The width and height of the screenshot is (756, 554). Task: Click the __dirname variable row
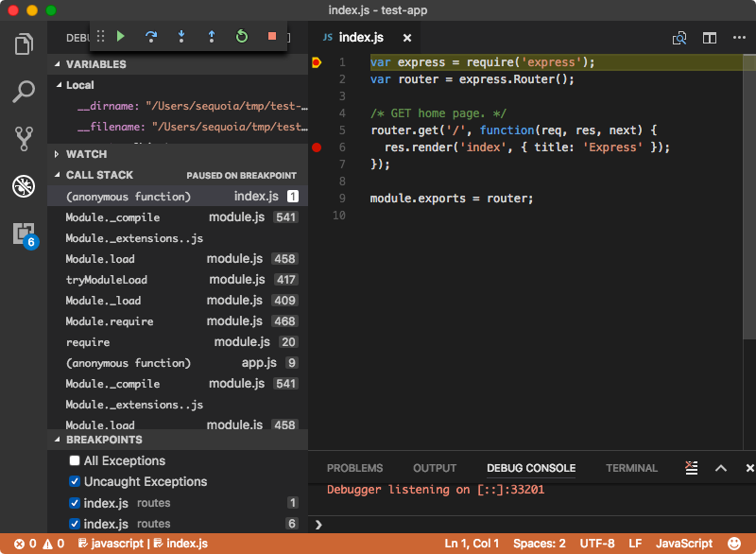178,106
